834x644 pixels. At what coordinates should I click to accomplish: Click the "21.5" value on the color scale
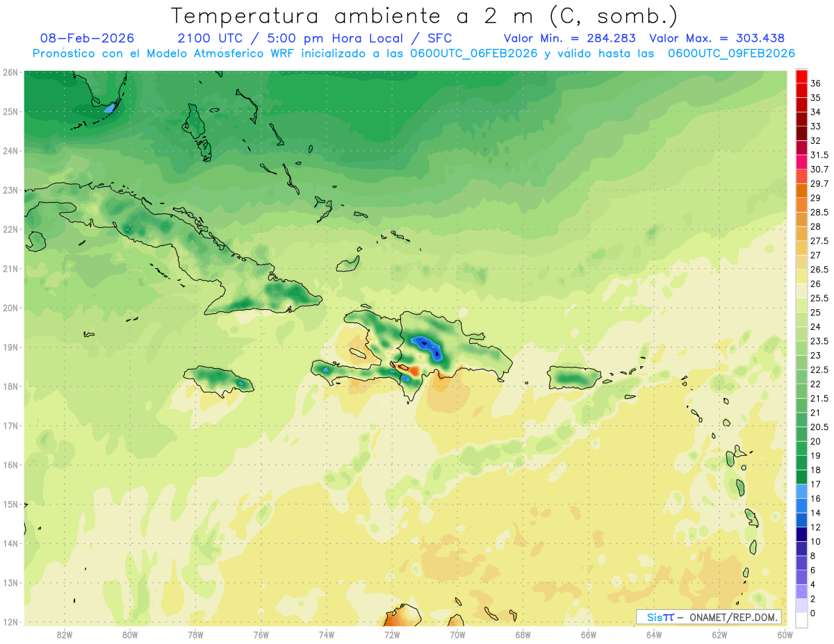819,398
